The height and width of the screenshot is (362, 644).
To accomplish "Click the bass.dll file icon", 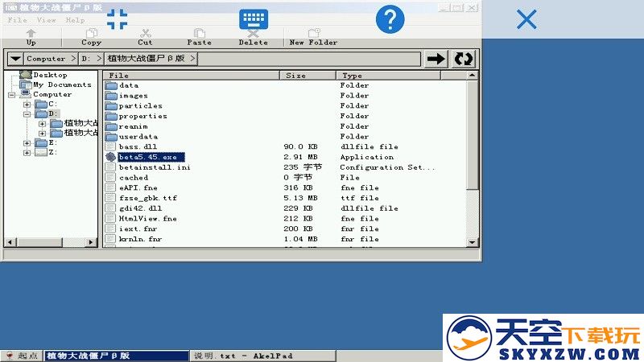I will pos(110,146).
